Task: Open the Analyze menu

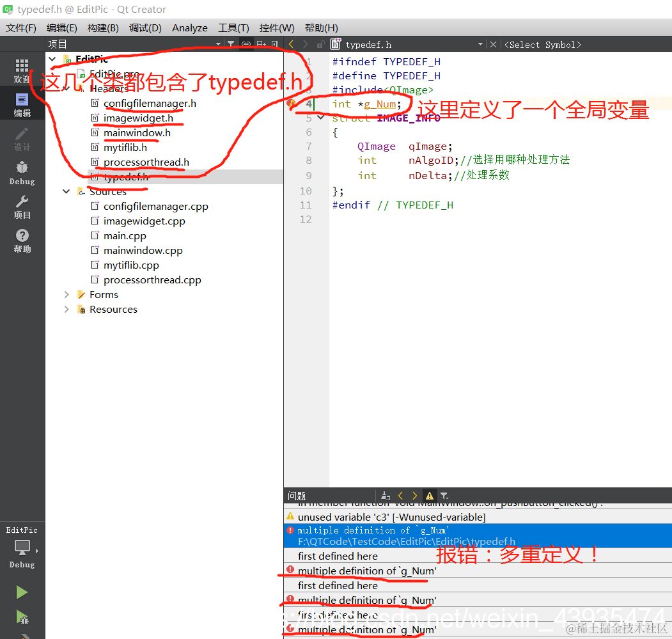Action: [190, 28]
